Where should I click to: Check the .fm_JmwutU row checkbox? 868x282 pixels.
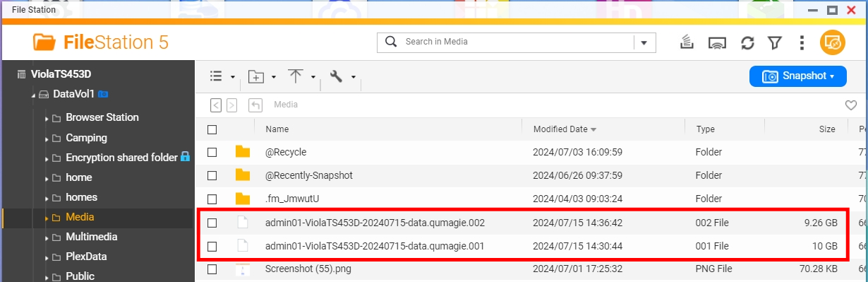pos(212,199)
